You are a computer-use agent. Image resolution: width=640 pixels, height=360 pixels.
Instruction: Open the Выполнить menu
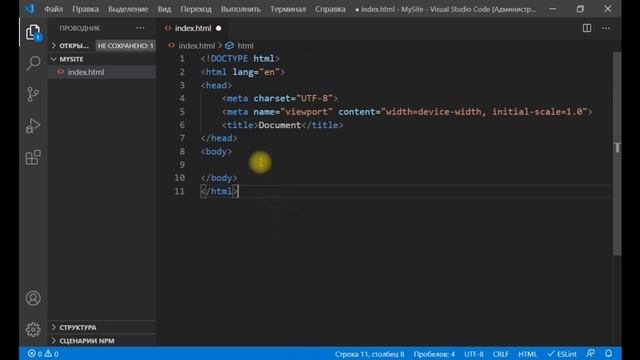click(241, 9)
